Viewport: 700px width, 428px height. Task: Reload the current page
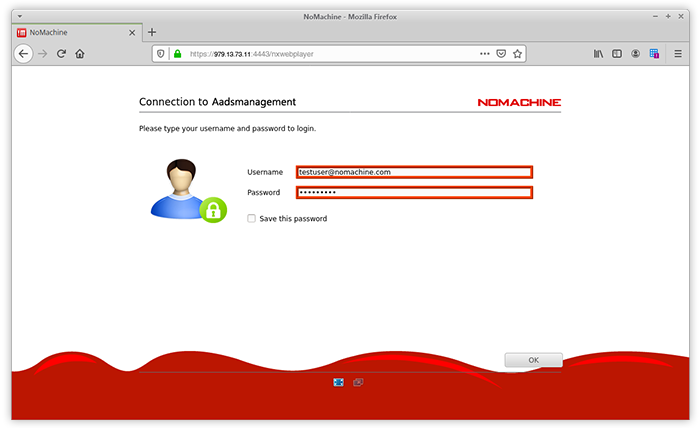(x=61, y=54)
